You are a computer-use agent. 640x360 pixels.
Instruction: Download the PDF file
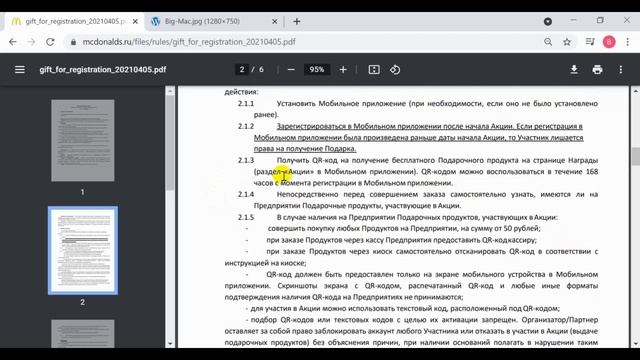click(574, 70)
